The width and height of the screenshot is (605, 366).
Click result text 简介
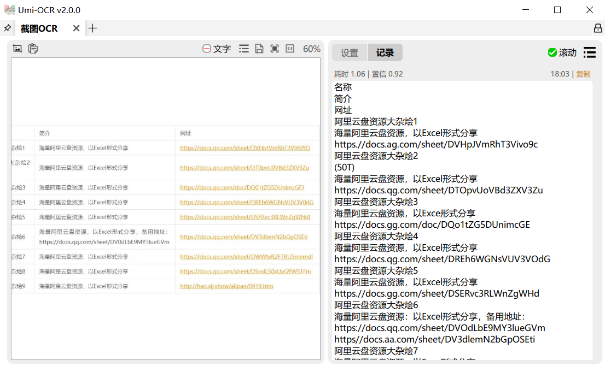click(x=343, y=99)
